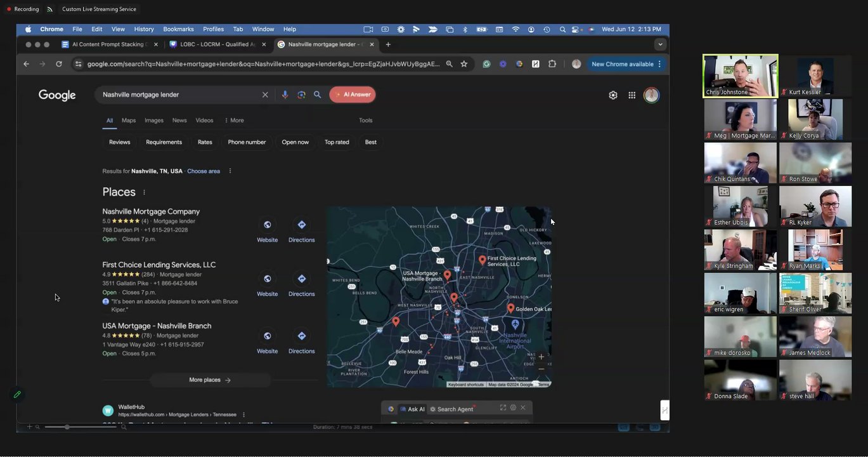The height and width of the screenshot is (457, 868).
Task: Click the microphone voice search icon
Action: [285, 95]
